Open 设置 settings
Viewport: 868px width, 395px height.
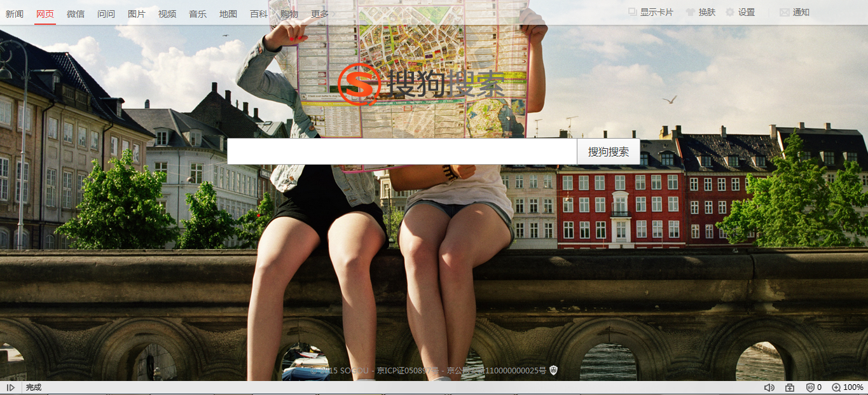tap(740, 12)
